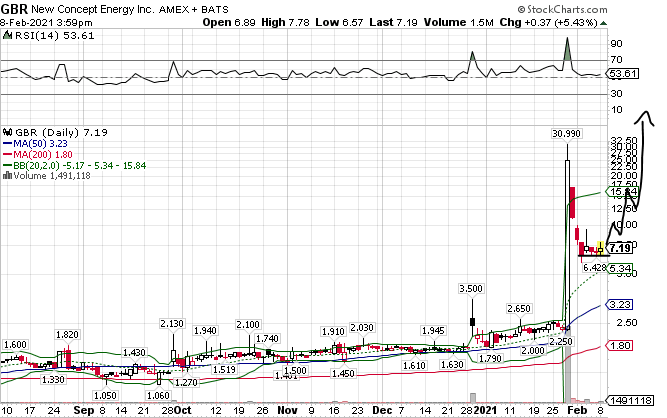Click the 1.610 low price label
The height and width of the screenshot is (418, 667).
415,366
